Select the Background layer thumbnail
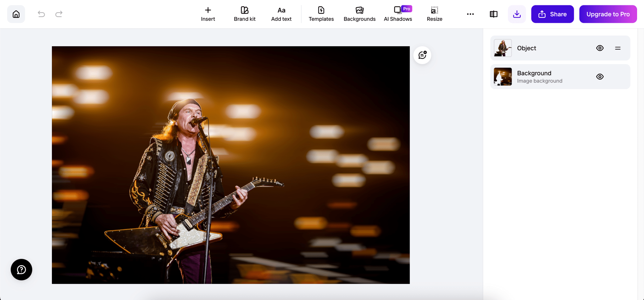 point(502,76)
